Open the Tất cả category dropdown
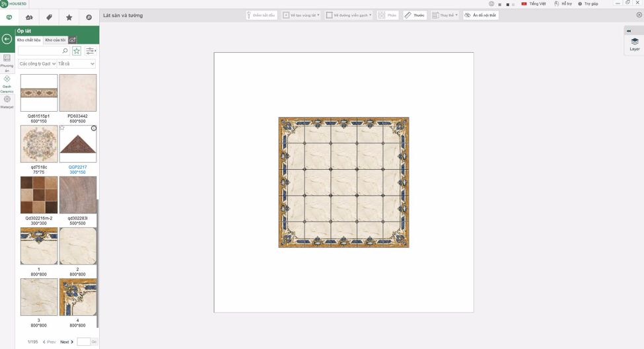Screen dimensions: 644x349 point(77,63)
